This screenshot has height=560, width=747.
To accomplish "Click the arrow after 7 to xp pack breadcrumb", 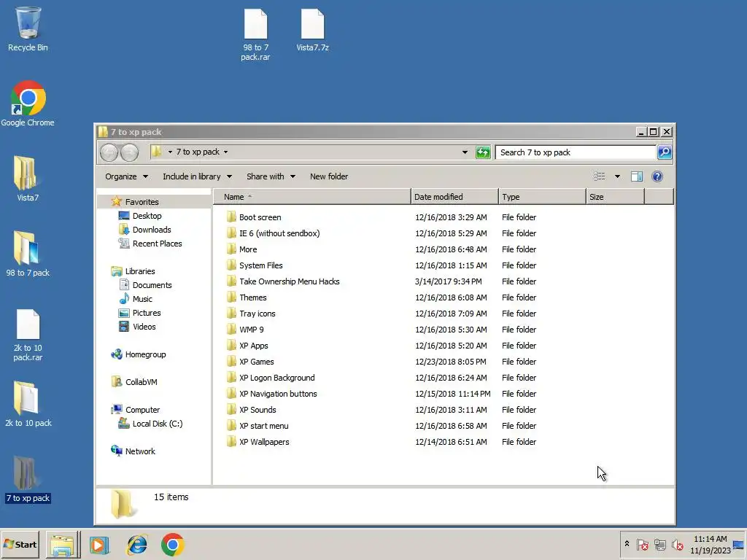I will pyautogui.click(x=226, y=152).
